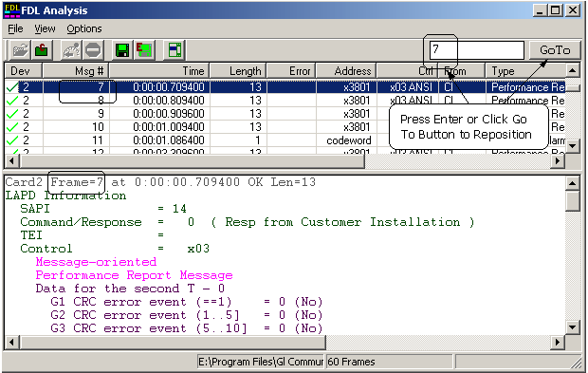Click the green checkmark on Msg 7 row
This screenshot has height=373, width=588.
click(12, 87)
